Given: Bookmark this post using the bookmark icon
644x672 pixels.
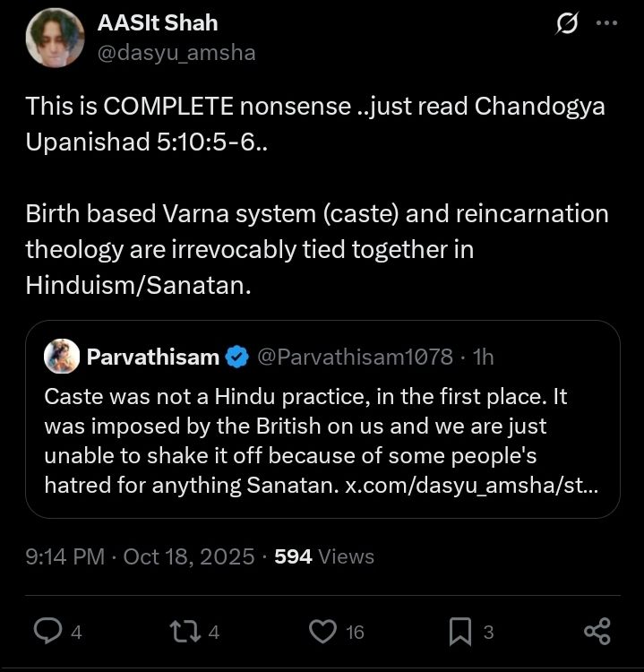Looking at the screenshot, I should tap(459, 632).
